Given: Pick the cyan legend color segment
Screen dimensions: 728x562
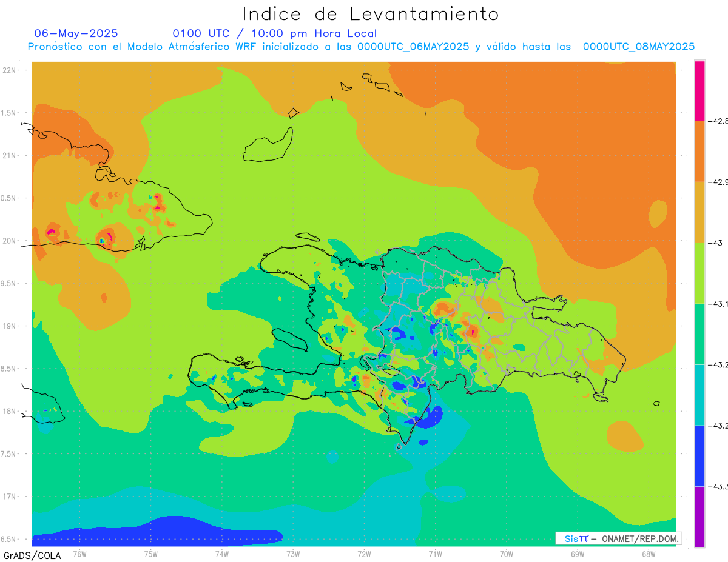Looking at the screenshot, I should (699, 395).
